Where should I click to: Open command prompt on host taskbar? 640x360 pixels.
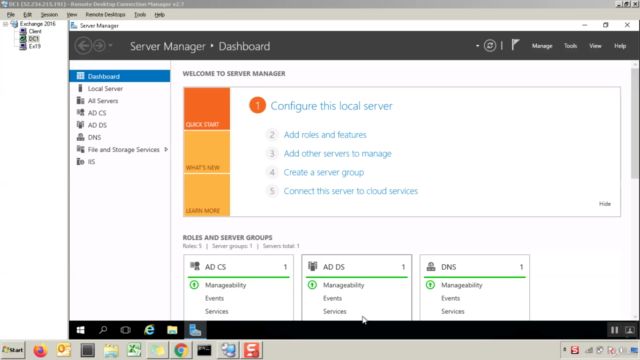[204, 350]
